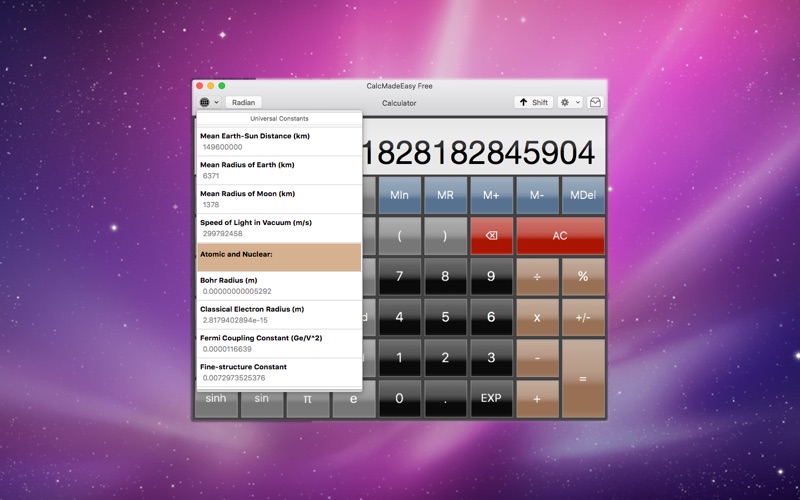Toggle the Shift function button

pyautogui.click(x=533, y=102)
